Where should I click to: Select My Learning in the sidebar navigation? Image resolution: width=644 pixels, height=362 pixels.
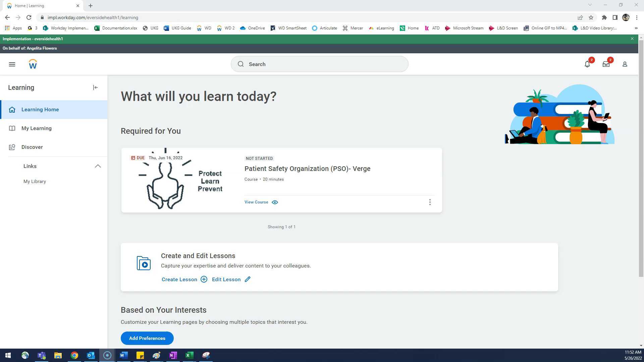pos(36,128)
